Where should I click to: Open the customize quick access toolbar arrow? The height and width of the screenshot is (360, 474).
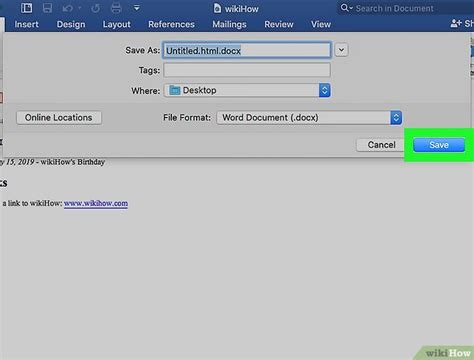tap(137, 7)
